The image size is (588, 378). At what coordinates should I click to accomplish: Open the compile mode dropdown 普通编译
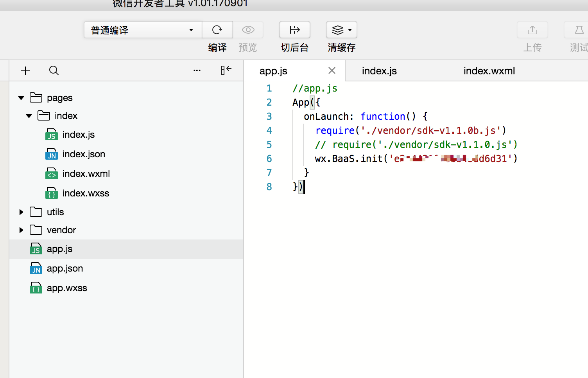pos(143,30)
